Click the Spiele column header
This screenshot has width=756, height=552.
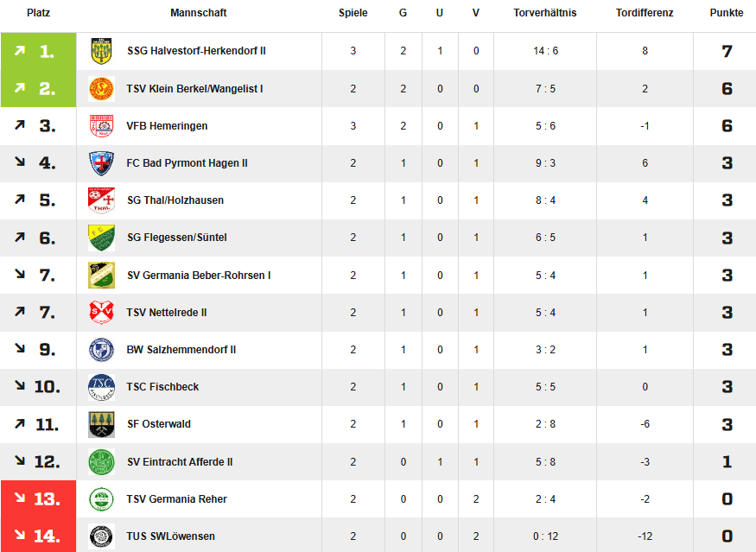[x=353, y=13]
